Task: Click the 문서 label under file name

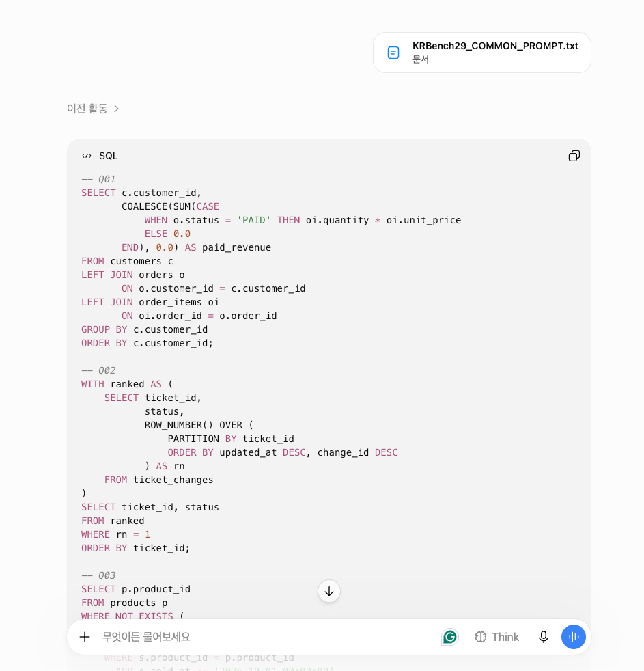Action: click(421, 59)
